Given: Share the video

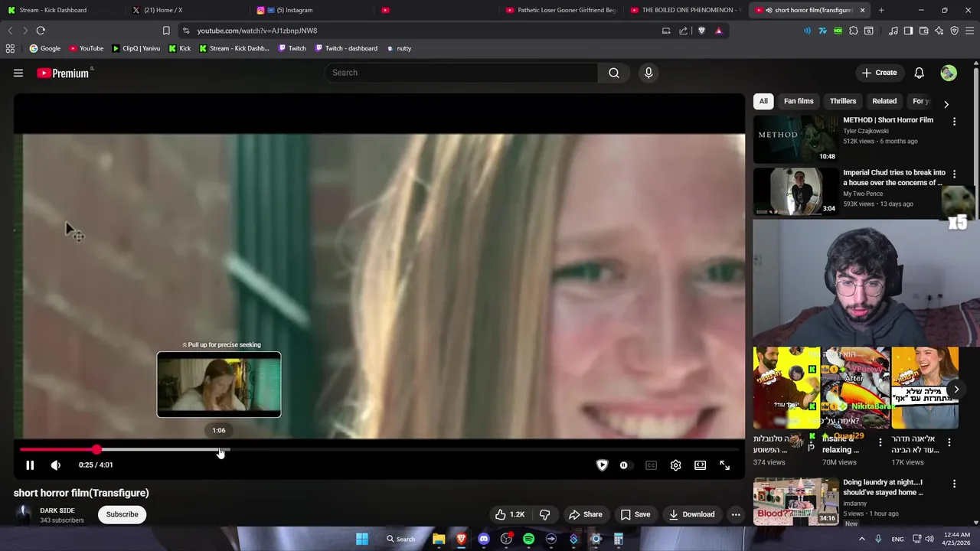Looking at the screenshot, I should pyautogui.click(x=586, y=514).
